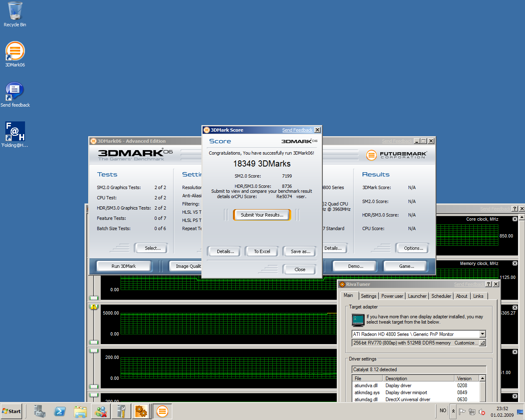This screenshot has width=525, height=420.
Task: Click the muted volume tray icon
Action: tap(482, 412)
